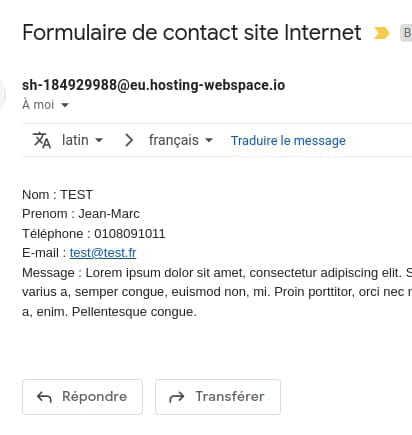Viewport: 412px width, 435px height.
Task: Click the Transférer button label
Action: tap(230, 396)
